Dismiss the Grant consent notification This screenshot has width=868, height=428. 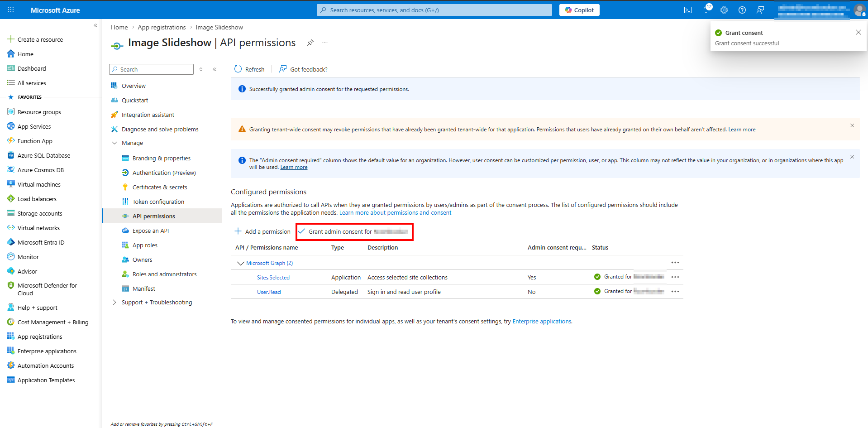[858, 32]
